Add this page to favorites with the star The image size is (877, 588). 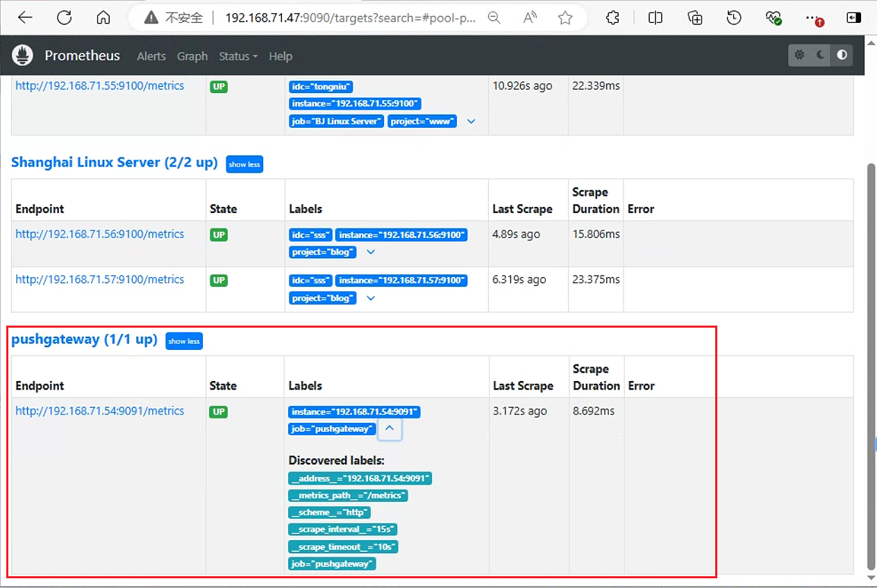[565, 18]
